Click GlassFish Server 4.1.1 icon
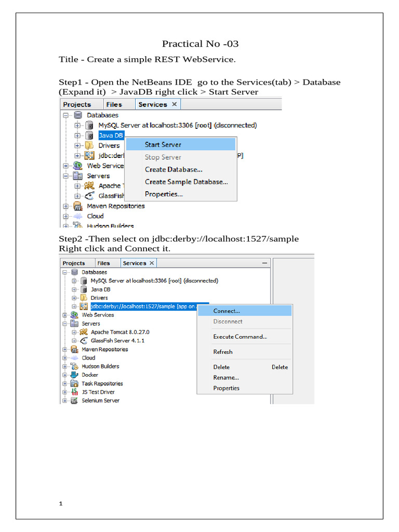Screen dimensions: 399x532 [84, 341]
